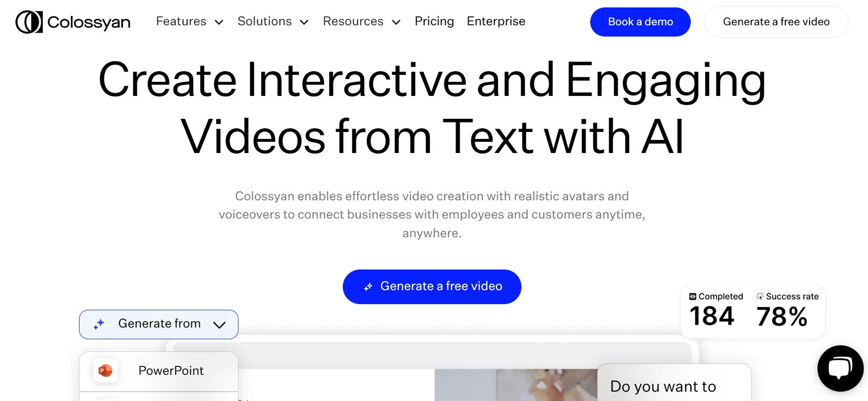Open the live chat widget icon
The image size is (868, 401).
[840, 368]
